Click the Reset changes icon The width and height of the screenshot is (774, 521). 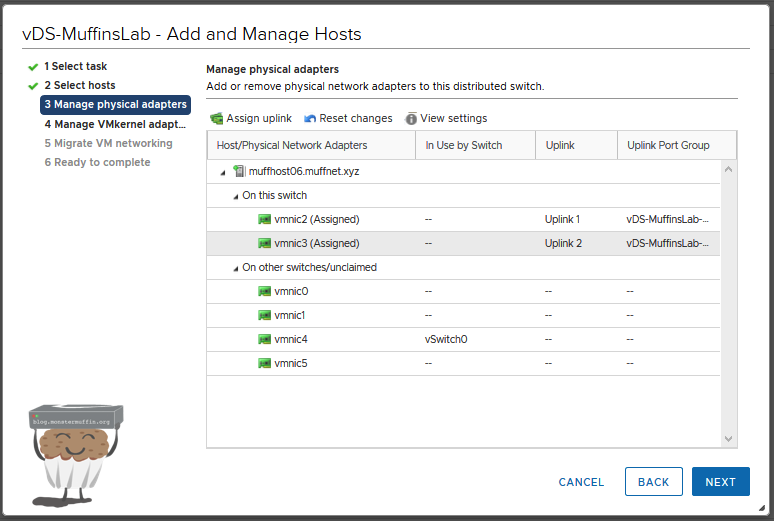310,119
